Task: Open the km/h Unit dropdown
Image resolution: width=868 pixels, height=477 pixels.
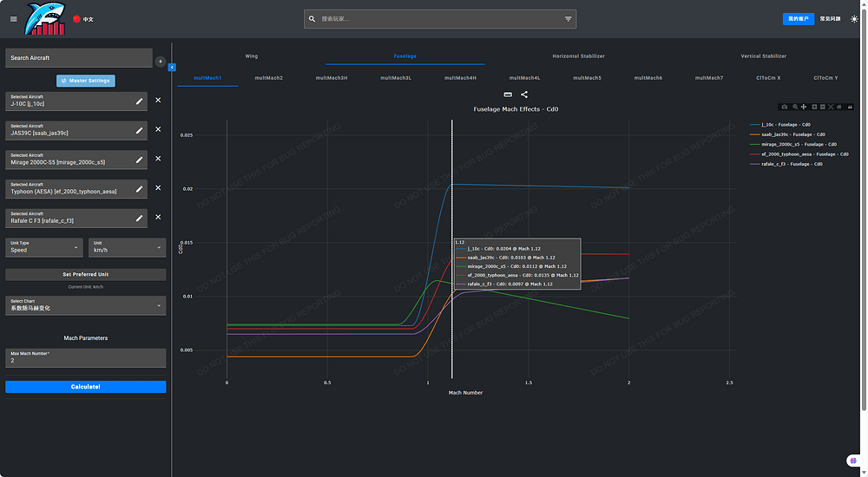Action: click(127, 247)
